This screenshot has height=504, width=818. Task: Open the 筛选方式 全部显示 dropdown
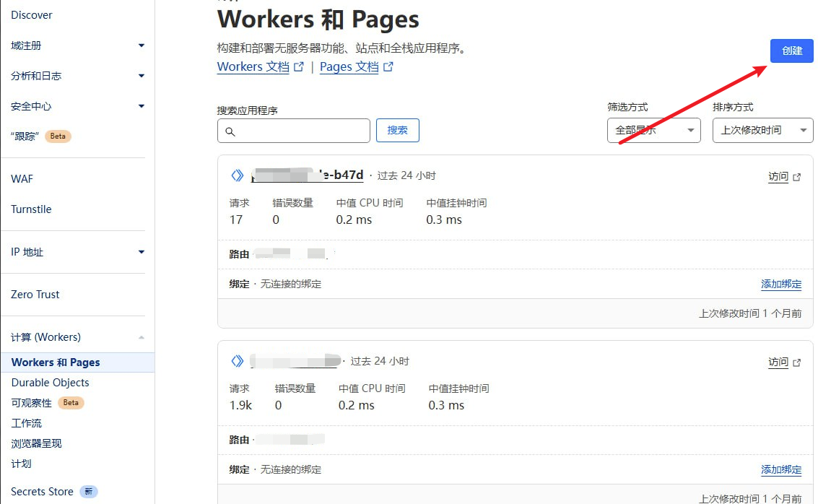653,131
